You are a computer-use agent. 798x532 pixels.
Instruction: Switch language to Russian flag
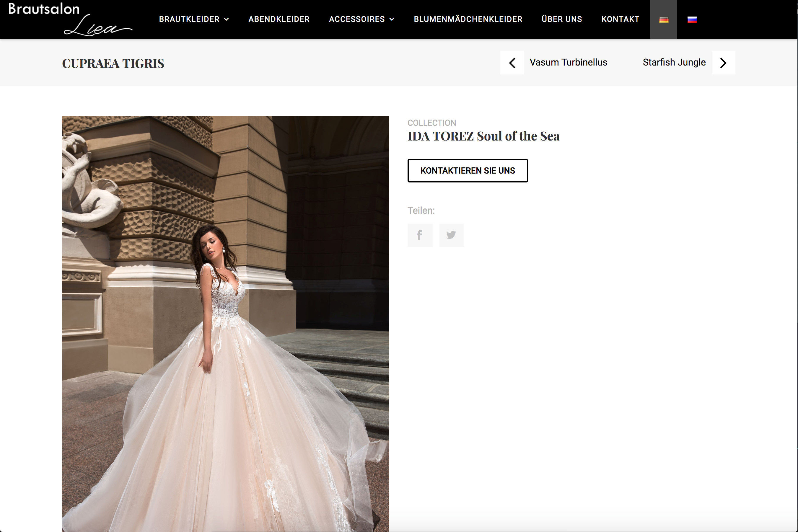pyautogui.click(x=692, y=20)
